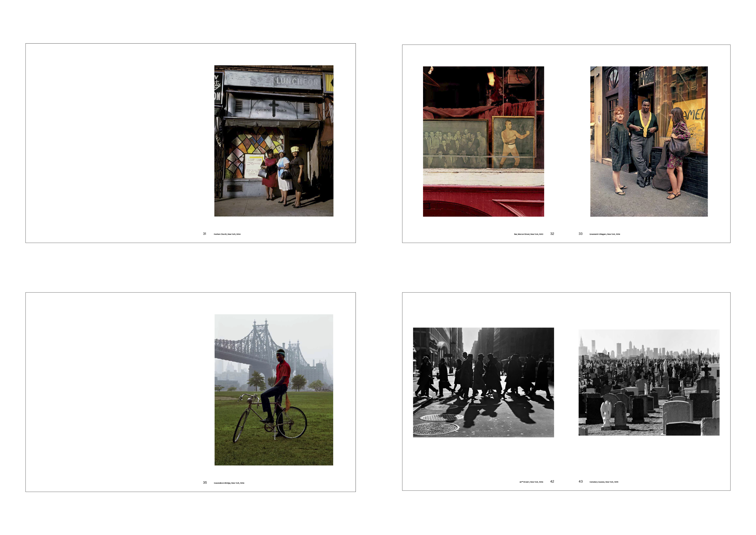Open the Greenwich Villagers photograph

[649, 141]
